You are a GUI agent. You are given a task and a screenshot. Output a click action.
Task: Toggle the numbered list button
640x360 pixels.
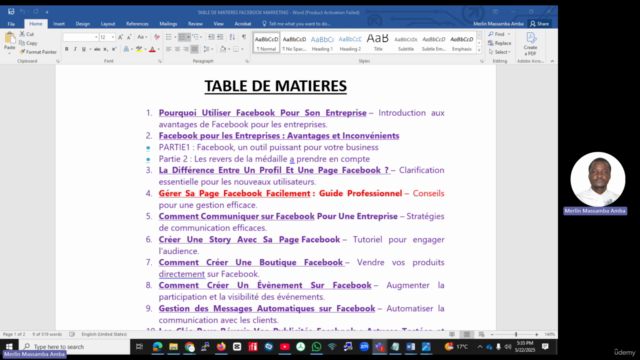click(x=182, y=37)
